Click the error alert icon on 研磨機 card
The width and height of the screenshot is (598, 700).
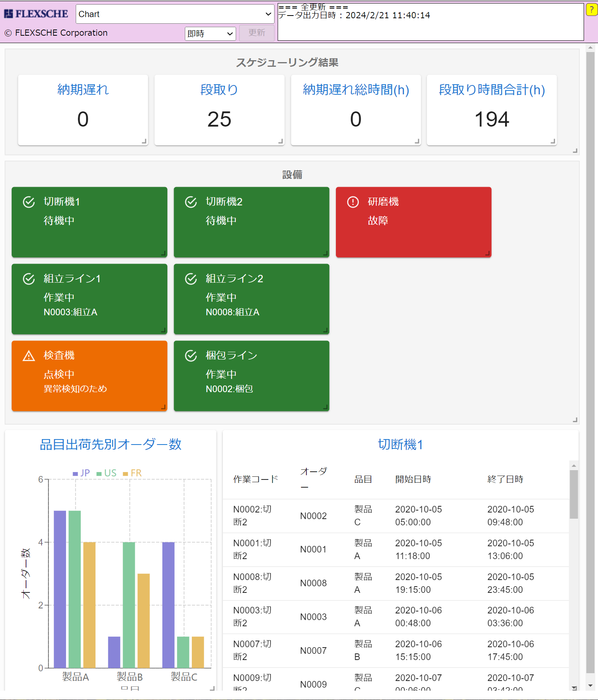pos(353,202)
